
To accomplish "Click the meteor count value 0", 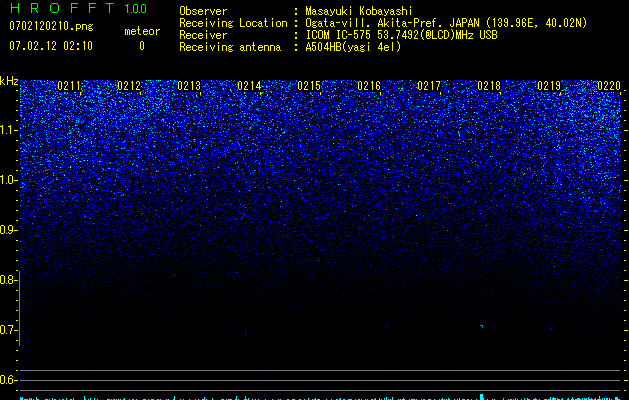I will coord(142,46).
